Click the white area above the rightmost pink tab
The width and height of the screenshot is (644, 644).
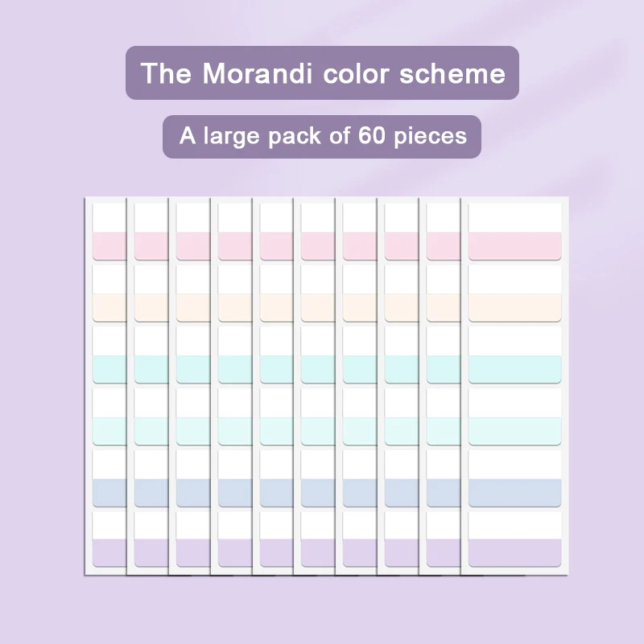tap(514, 217)
